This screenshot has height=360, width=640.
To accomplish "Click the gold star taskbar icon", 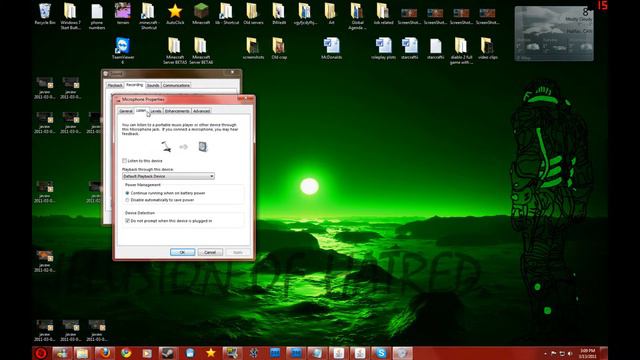I will (211, 353).
